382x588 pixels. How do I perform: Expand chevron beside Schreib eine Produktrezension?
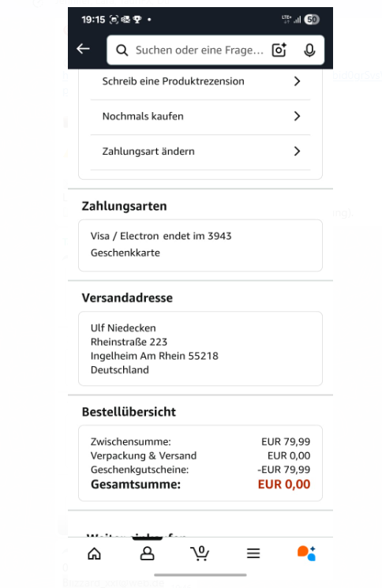(x=297, y=81)
